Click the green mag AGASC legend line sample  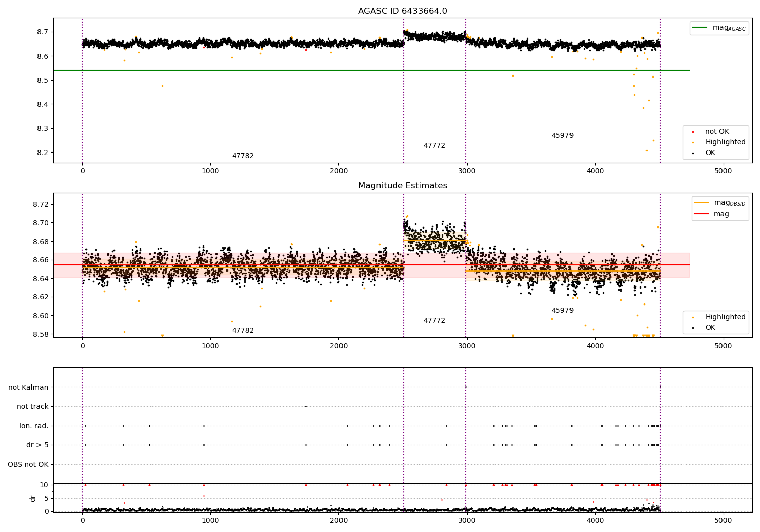click(x=700, y=28)
